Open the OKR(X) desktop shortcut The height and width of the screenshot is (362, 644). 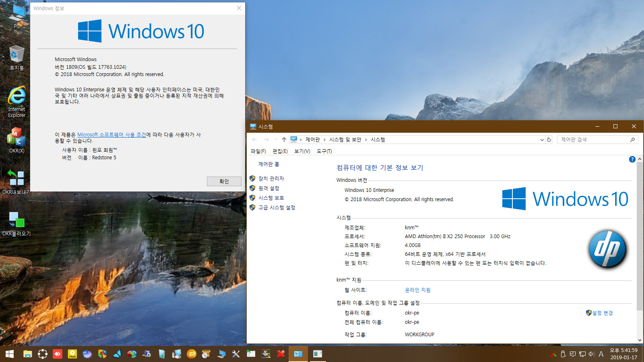(17, 140)
